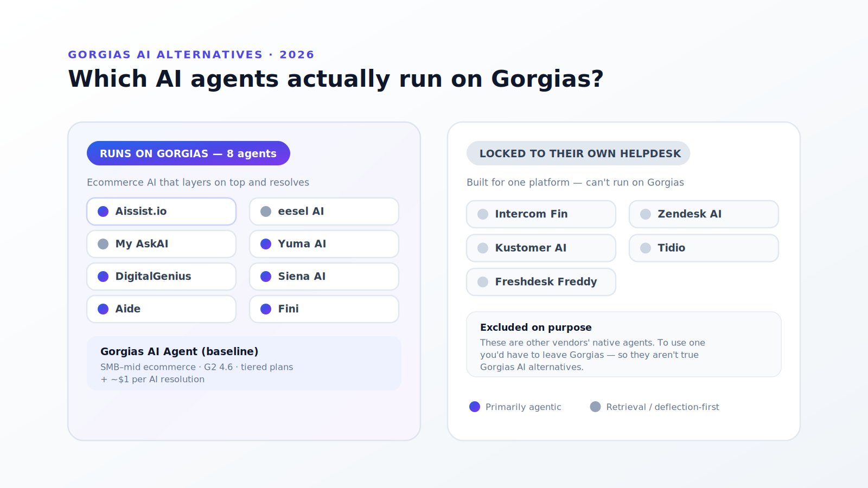Click the '+ ~$1 per AI resolution' line
Image resolution: width=868 pixels, height=488 pixels.
[152, 380]
